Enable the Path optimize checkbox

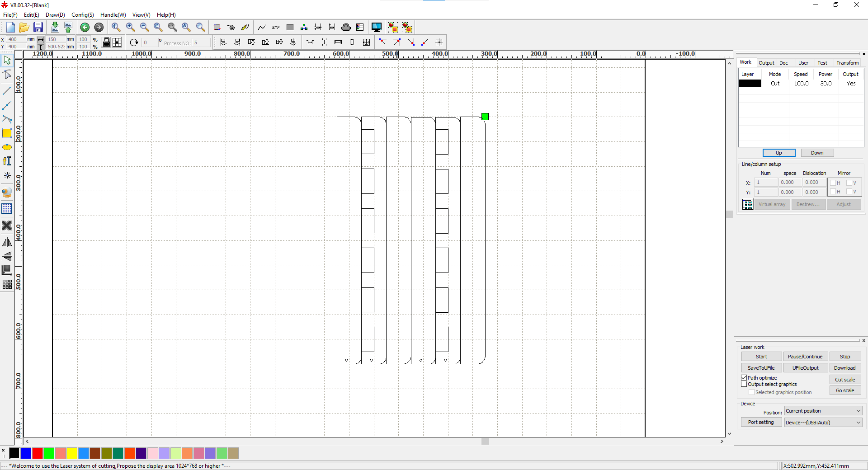coord(744,377)
